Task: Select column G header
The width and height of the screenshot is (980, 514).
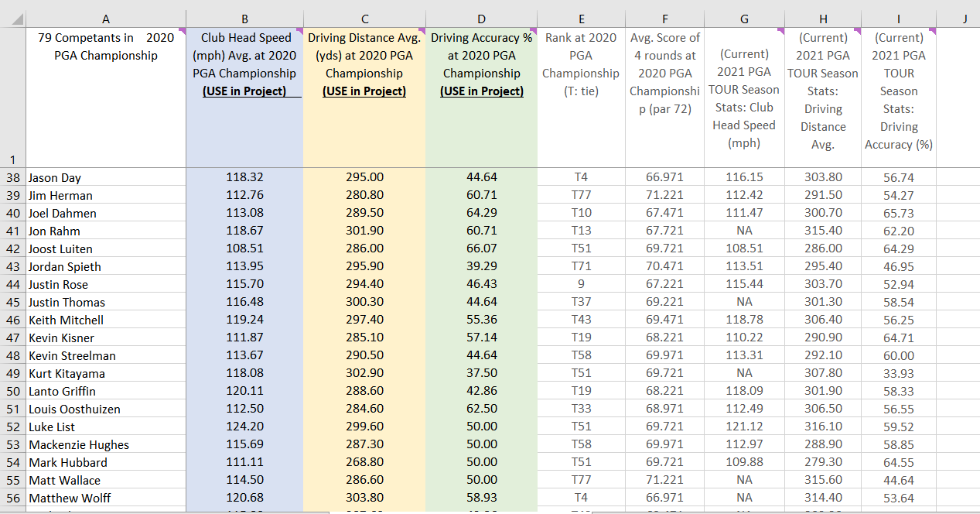Action: (x=744, y=19)
